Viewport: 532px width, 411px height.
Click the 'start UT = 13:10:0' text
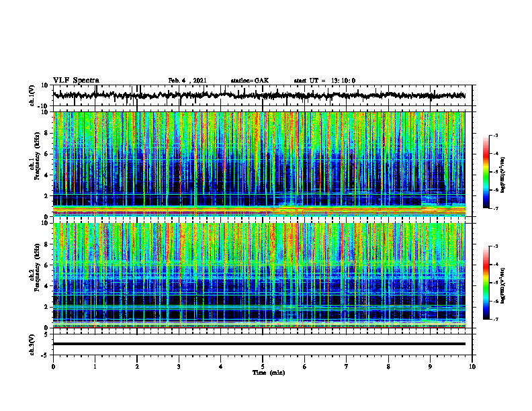[x=324, y=81]
